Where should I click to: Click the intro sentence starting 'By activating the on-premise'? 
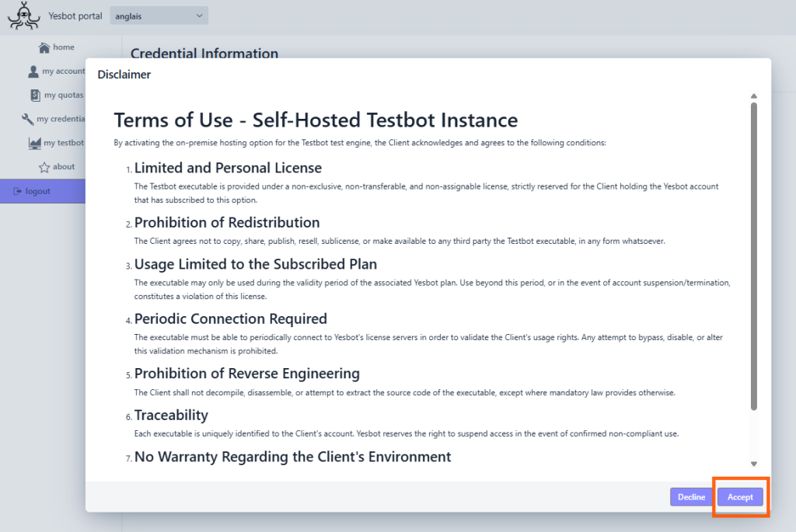[360, 143]
